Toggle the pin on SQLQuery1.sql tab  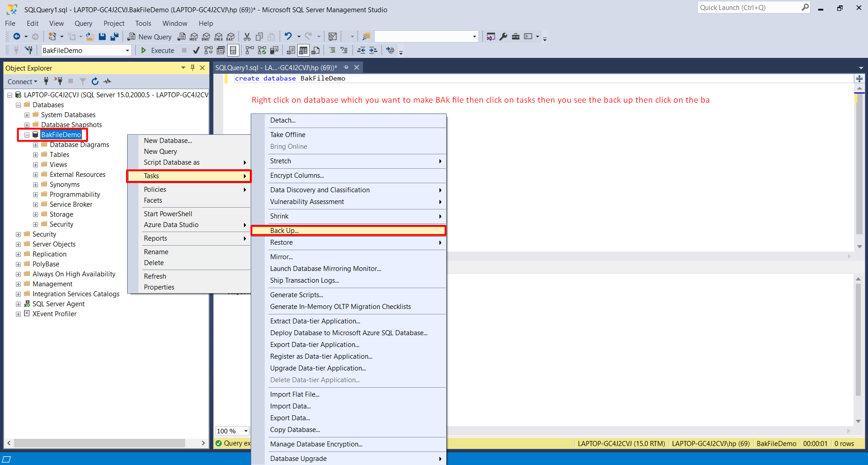pyautogui.click(x=346, y=67)
